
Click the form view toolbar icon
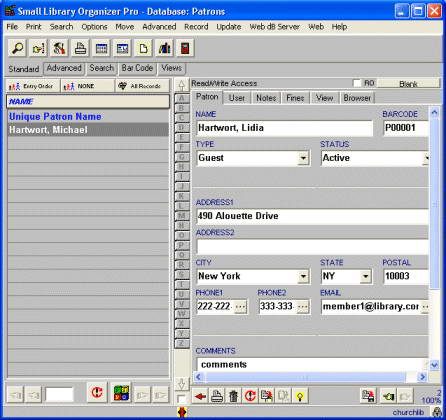pyautogui.click(x=122, y=48)
